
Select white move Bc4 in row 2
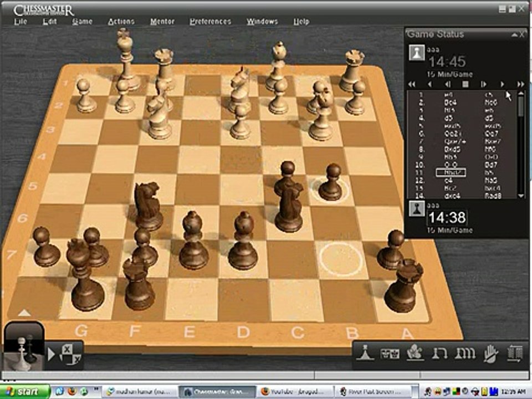(450, 102)
